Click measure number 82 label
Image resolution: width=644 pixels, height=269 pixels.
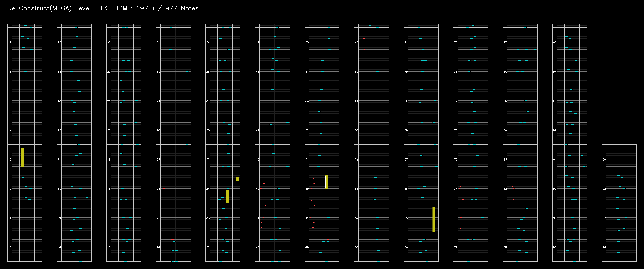pos(505,189)
